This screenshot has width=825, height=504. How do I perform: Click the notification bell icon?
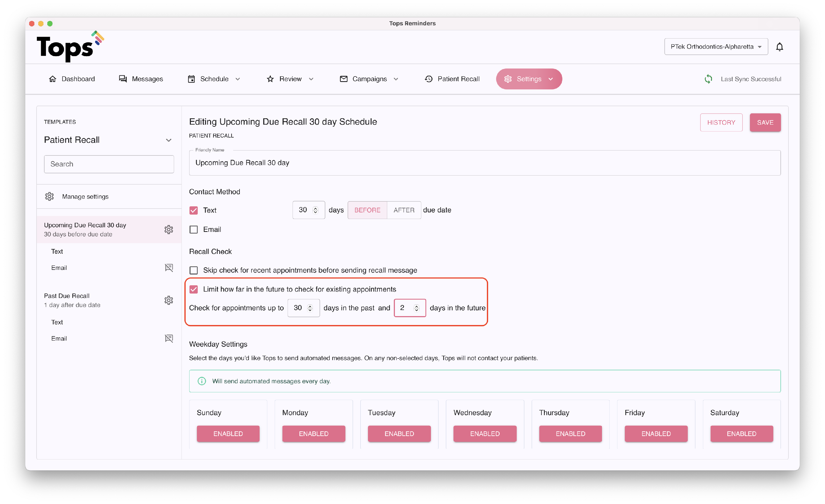(x=779, y=47)
